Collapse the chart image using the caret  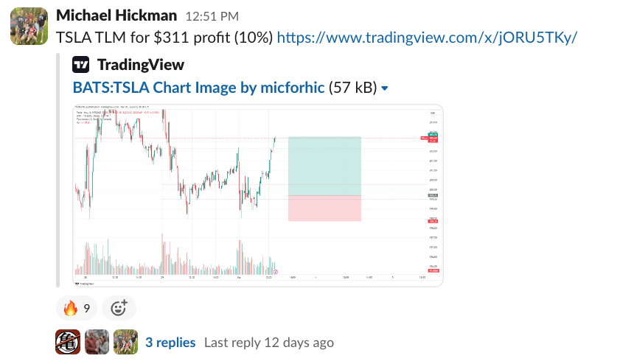384,88
